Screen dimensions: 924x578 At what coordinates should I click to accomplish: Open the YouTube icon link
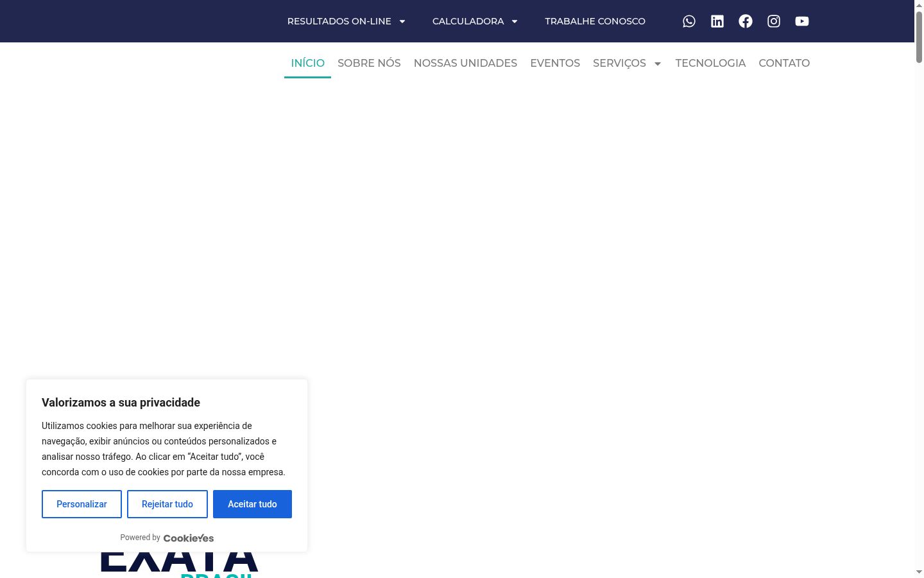802,21
